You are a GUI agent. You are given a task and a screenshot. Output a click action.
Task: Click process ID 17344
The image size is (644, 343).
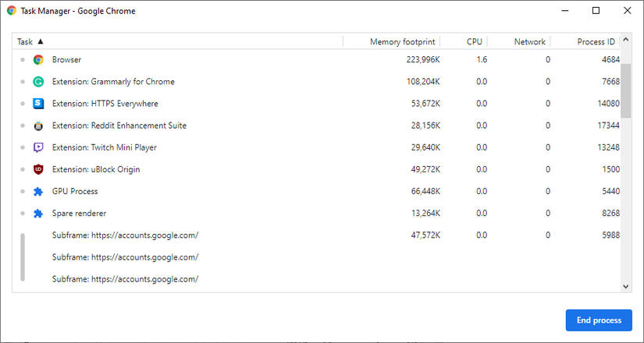coord(609,126)
